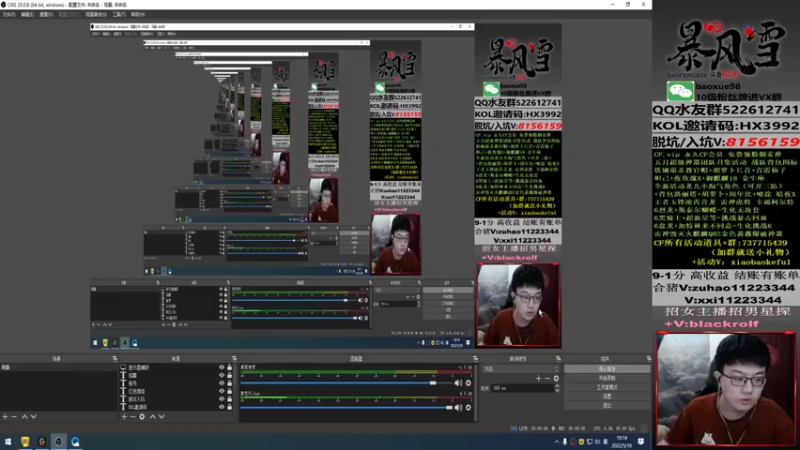800x450 pixels.
Task: Add a new scene with the plus icon
Action: [x=5, y=417]
